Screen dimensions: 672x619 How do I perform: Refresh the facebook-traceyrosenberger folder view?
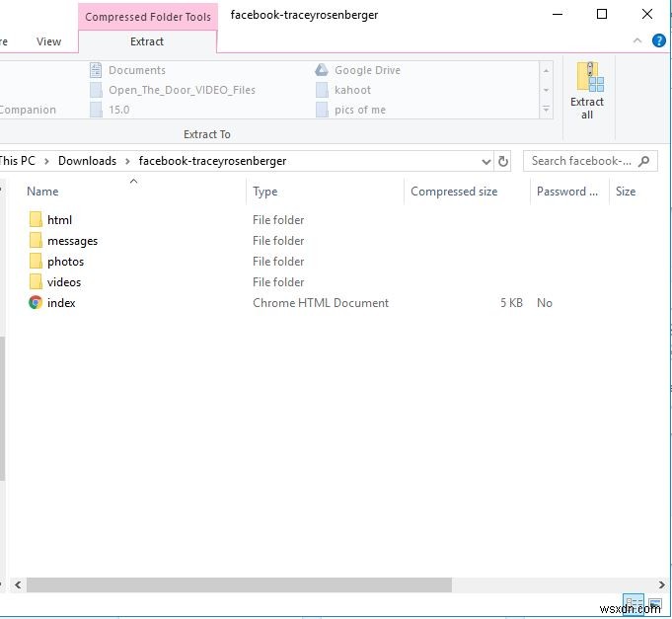click(x=502, y=161)
